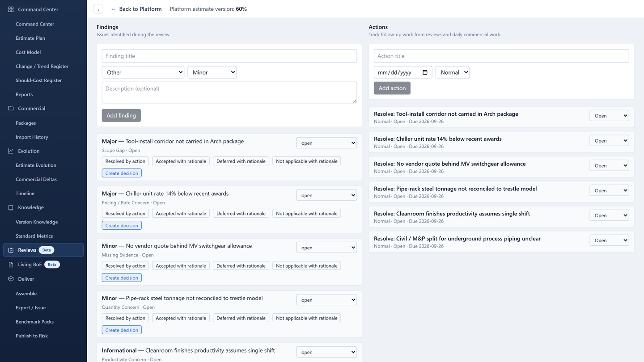This screenshot has height=362, width=644.
Task: Click the Command Center grid icon
Action: [11, 9]
